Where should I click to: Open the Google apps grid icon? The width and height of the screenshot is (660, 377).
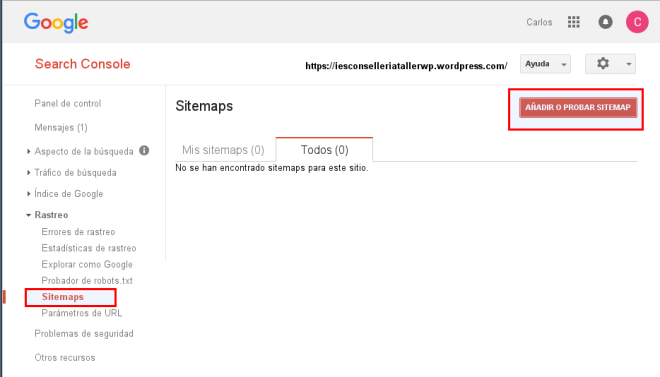click(x=573, y=22)
